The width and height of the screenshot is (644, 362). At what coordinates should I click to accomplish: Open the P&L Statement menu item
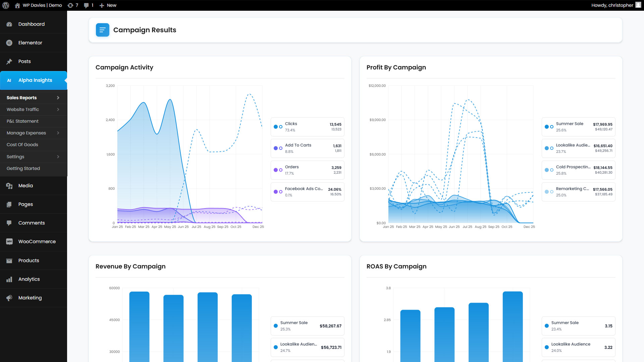[x=22, y=121]
